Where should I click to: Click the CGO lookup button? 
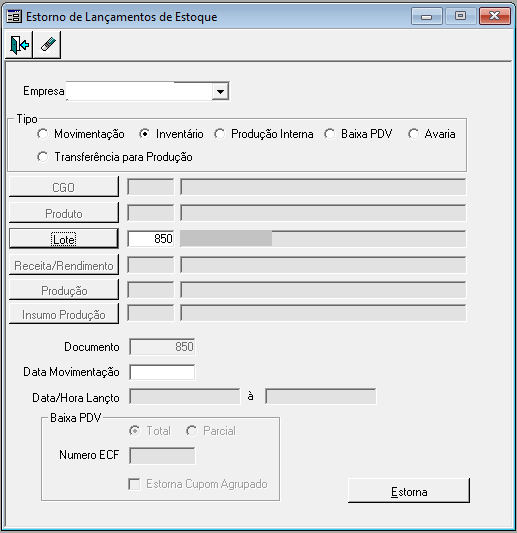pyautogui.click(x=64, y=187)
